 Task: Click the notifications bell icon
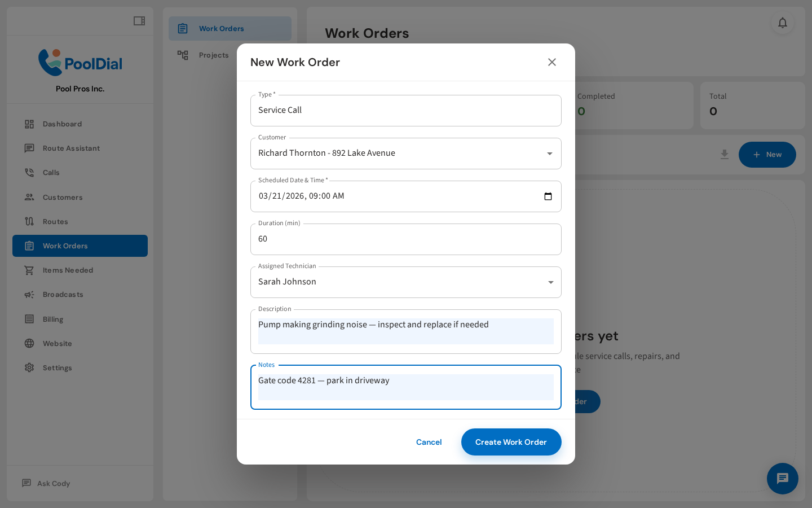(783, 23)
